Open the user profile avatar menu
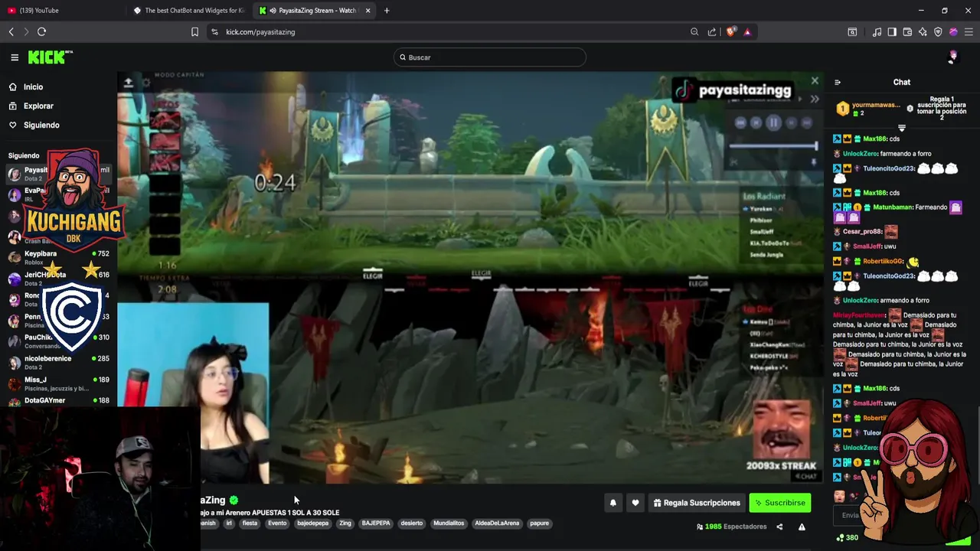The height and width of the screenshot is (551, 980). coord(953,57)
